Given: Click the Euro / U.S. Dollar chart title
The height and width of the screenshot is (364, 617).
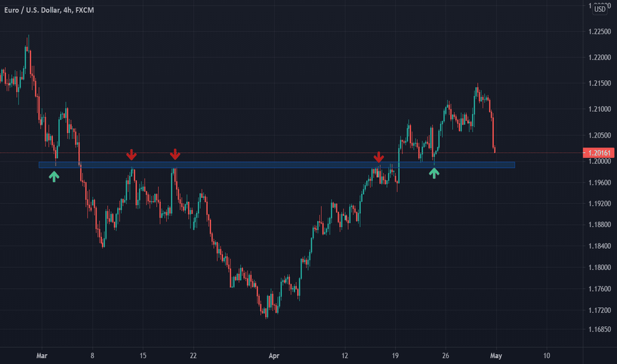Looking at the screenshot, I should (x=49, y=10).
